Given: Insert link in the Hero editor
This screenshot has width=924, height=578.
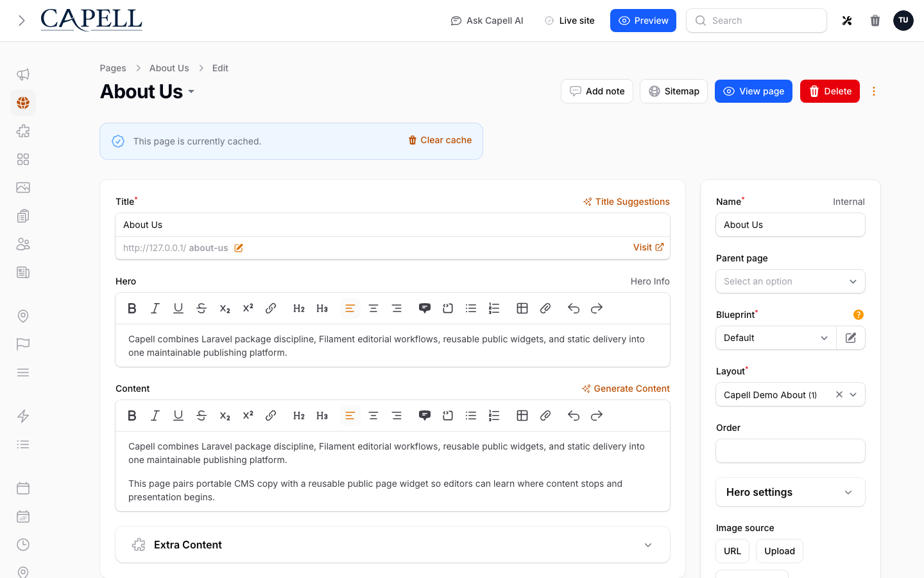Looking at the screenshot, I should [271, 308].
